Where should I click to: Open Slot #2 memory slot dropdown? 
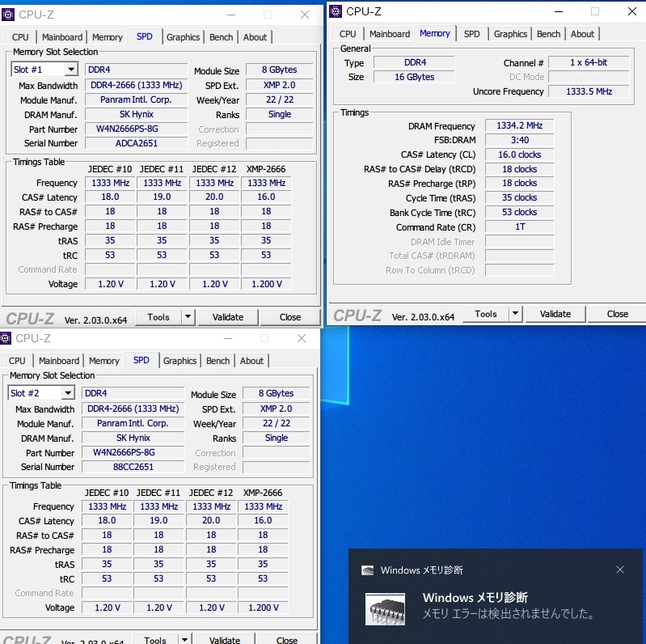tap(68, 393)
